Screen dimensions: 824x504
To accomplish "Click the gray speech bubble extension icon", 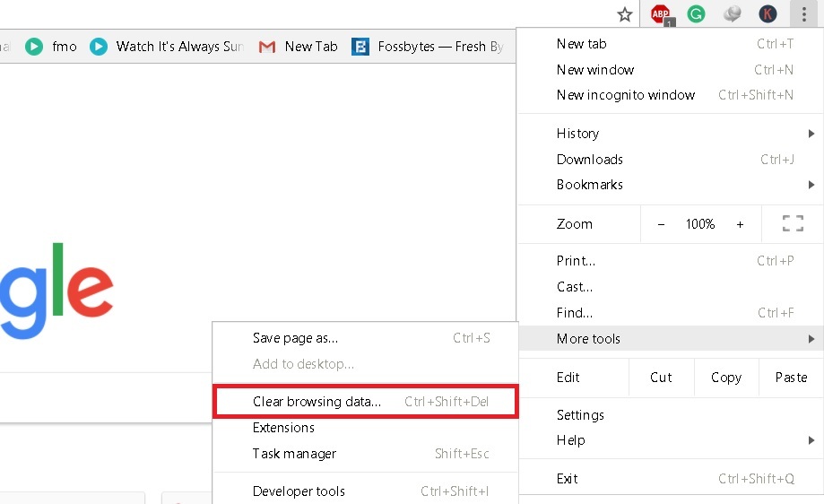I will 733,14.
